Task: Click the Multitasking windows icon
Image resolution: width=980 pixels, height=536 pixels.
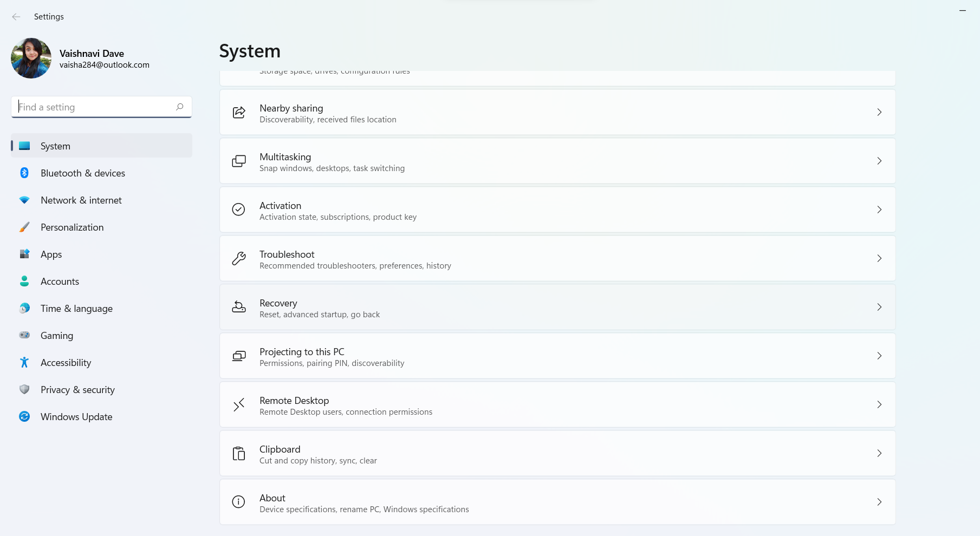Action: [239, 161]
